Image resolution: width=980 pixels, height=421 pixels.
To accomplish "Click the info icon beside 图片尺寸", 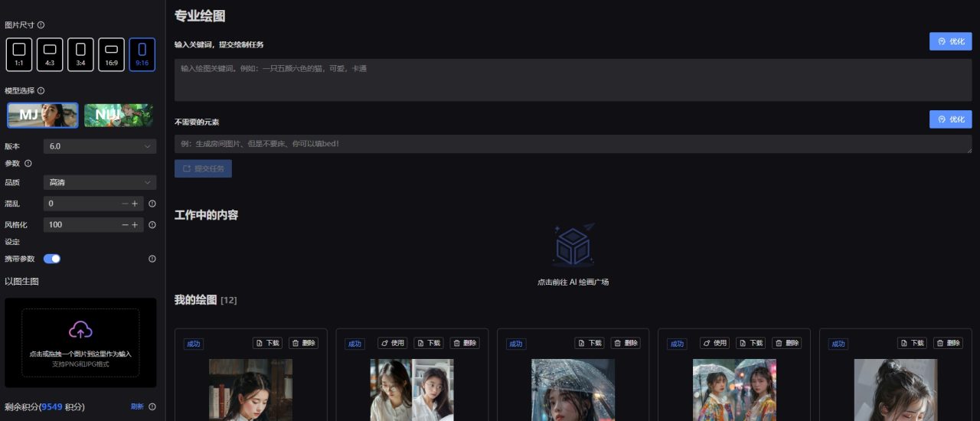I will click(41, 25).
